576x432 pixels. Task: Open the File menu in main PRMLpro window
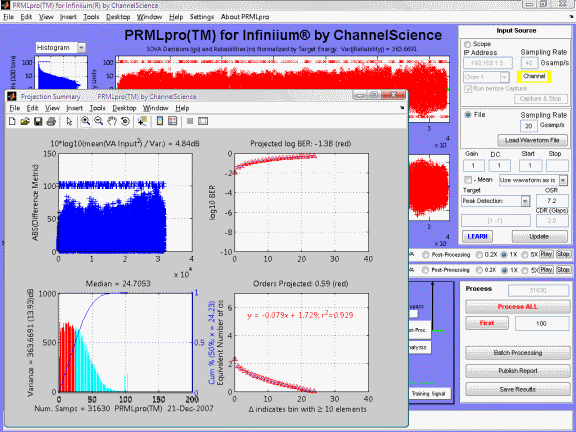pos(8,17)
